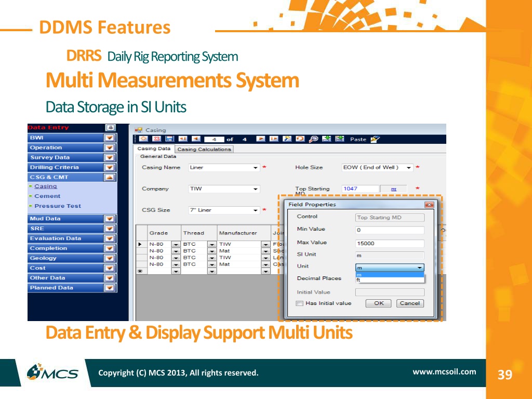Click the Max Value field showing 15000

click(x=390, y=243)
